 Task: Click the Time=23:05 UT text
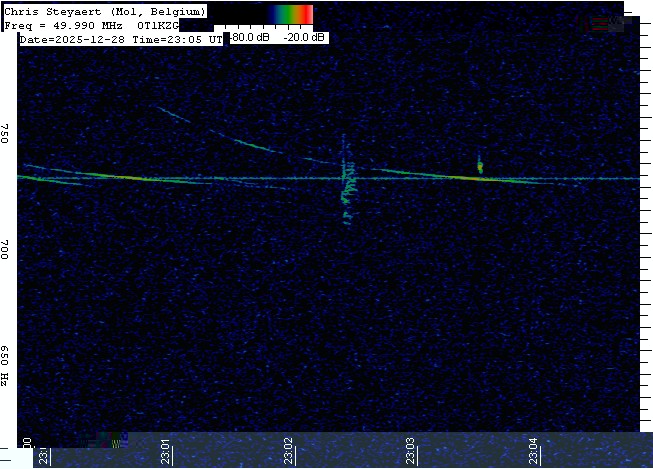coord(178,39)
